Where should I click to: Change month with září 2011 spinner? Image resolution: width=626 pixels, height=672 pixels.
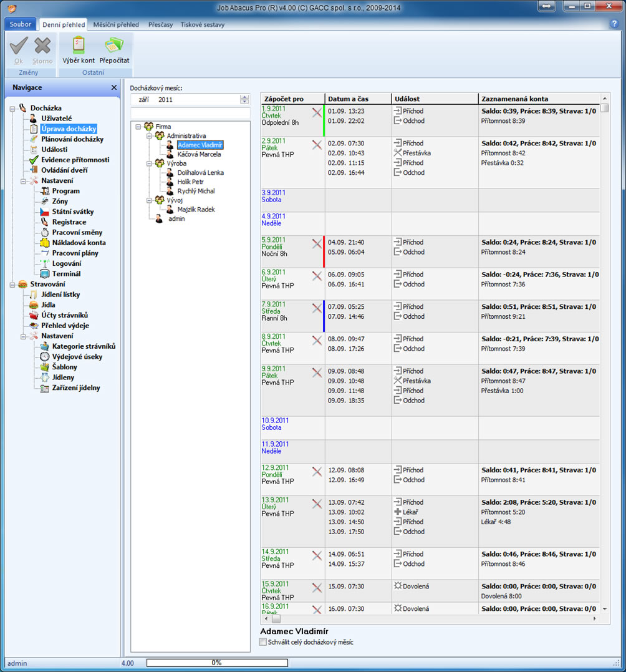pyautogui.click(x=244, y=99)
